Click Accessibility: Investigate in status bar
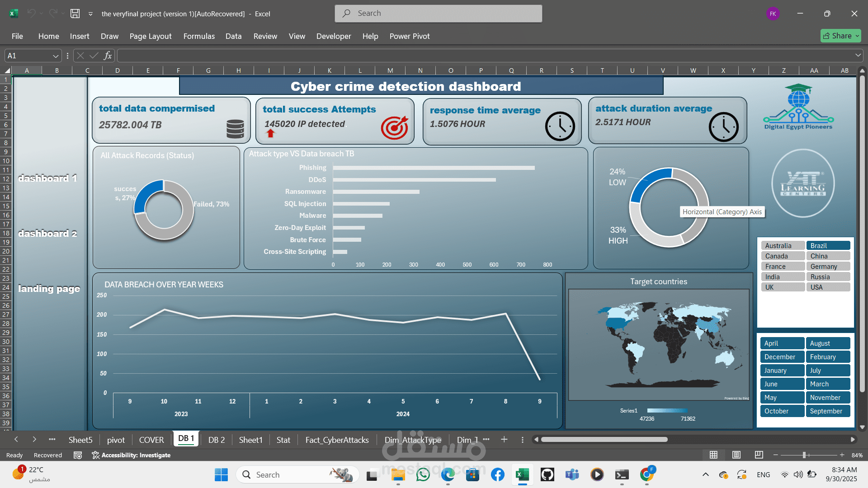This screenshot has width=868, height=488. [x=131, y=455]
